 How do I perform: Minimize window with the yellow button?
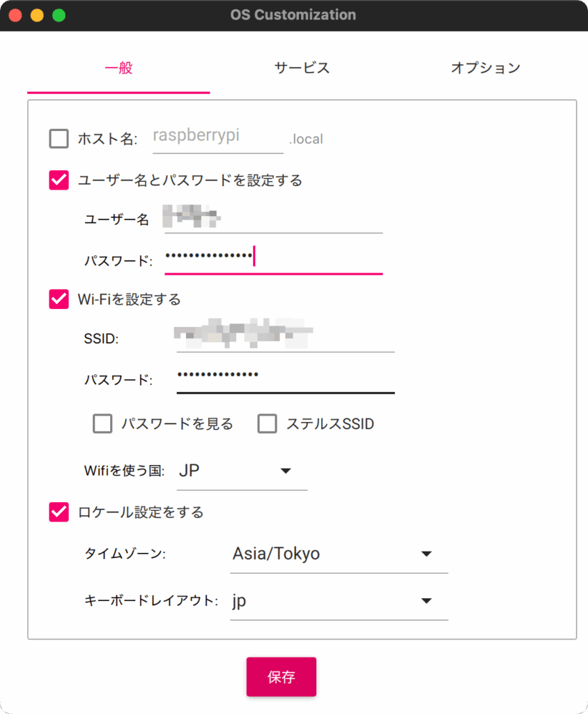point(37,15)
